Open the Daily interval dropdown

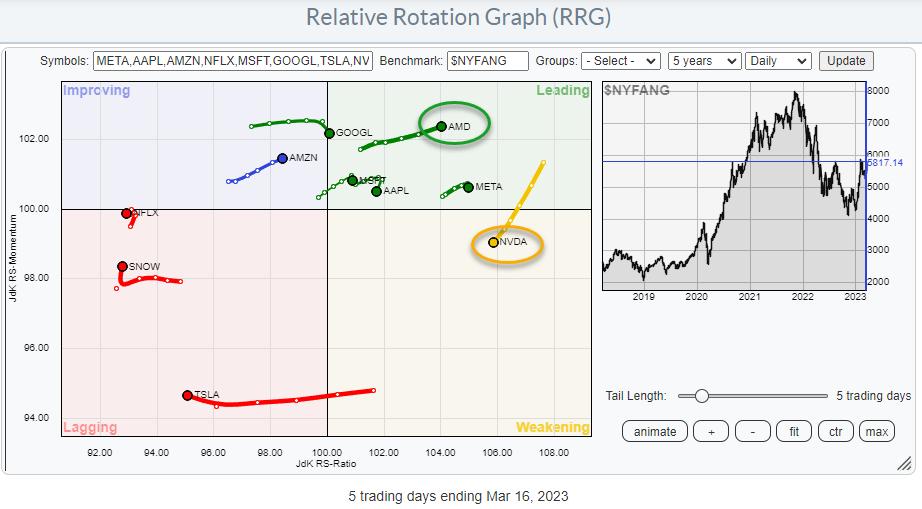pos(778,61)
